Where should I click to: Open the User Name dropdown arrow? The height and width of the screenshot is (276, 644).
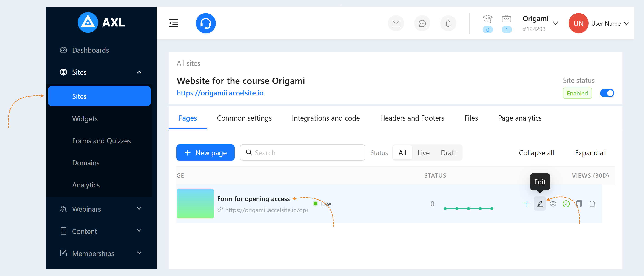coord(626,23)
